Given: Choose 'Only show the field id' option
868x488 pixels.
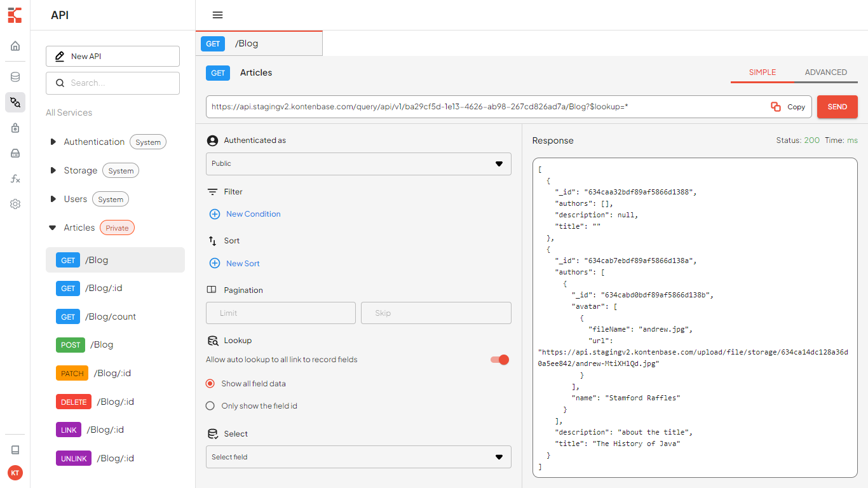Looking at the screenshot, I should (210, 405).
